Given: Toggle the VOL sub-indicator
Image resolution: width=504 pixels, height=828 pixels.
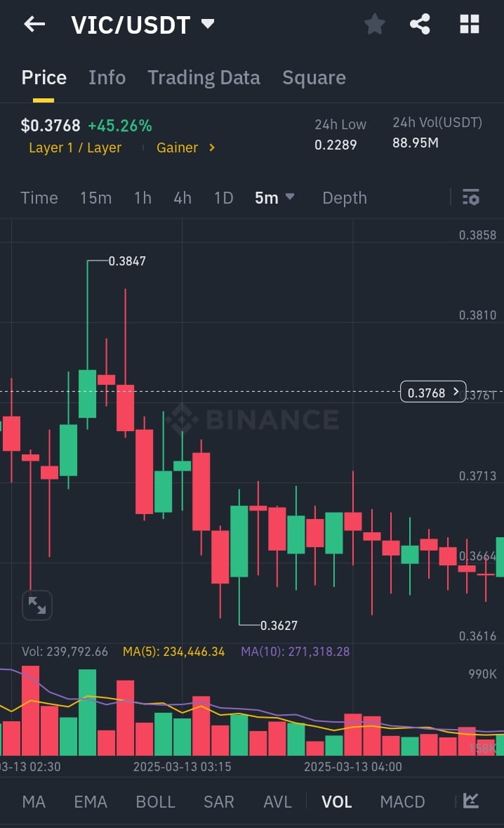Looking at the screenshot, I should 337,801.
